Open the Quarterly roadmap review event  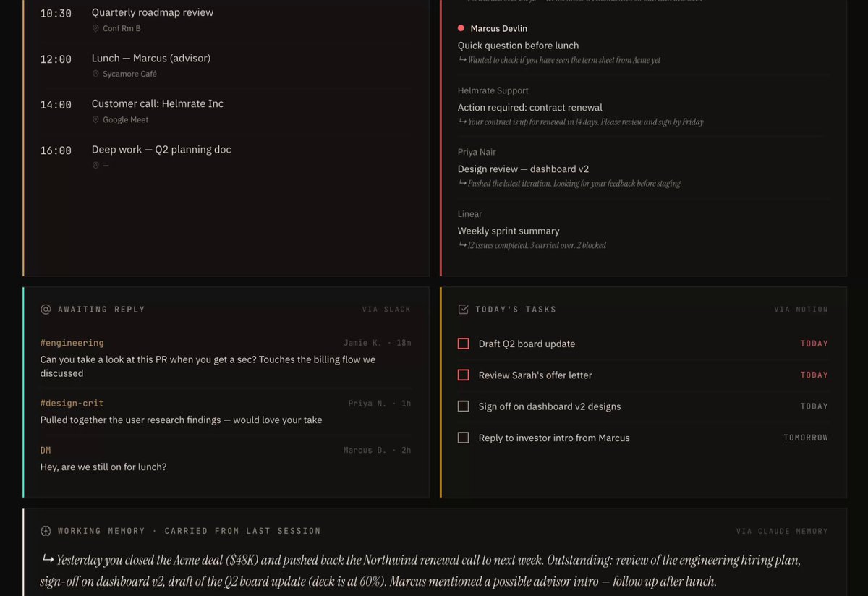click(226, 20)
